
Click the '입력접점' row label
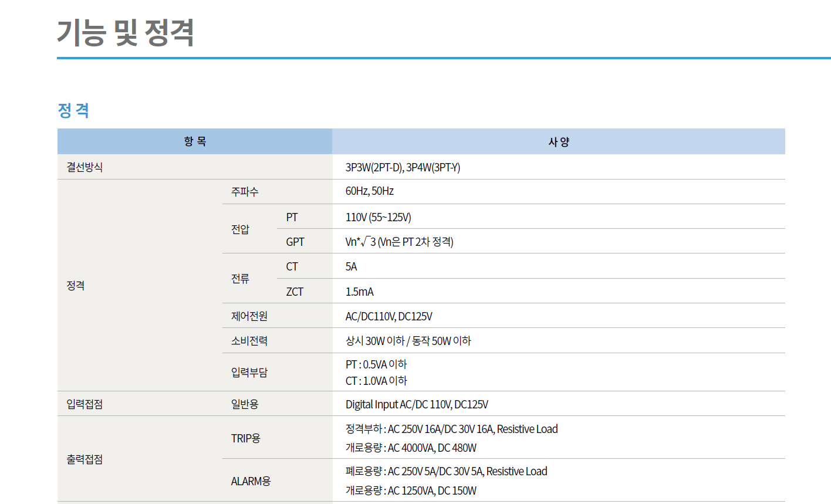point(85,404)
